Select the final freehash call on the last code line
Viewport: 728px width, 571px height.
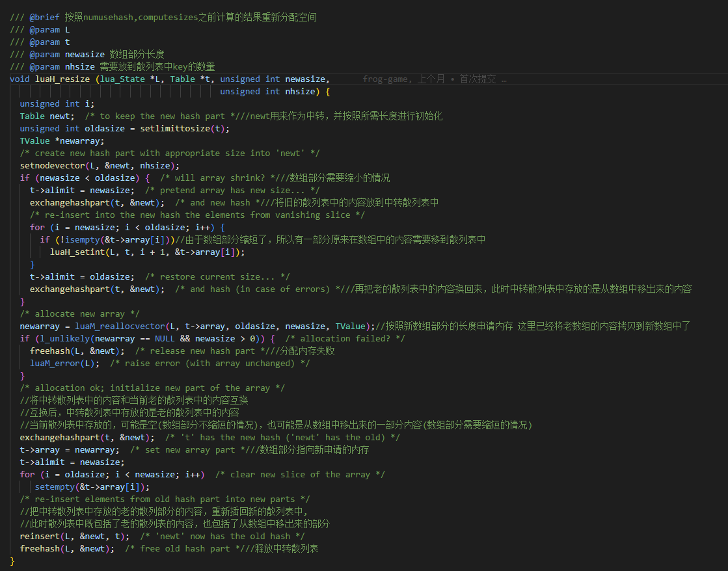point(39,548)
